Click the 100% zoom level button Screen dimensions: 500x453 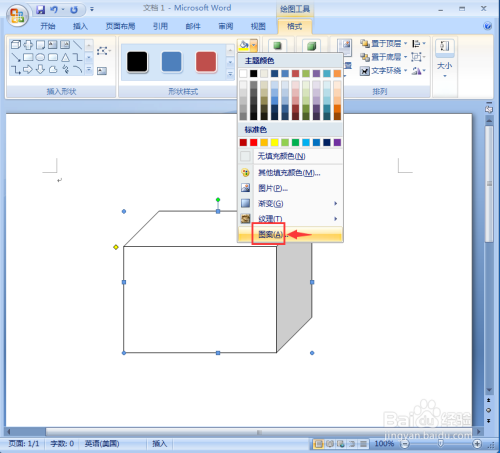pyautogui.click(x=384, y=444)
